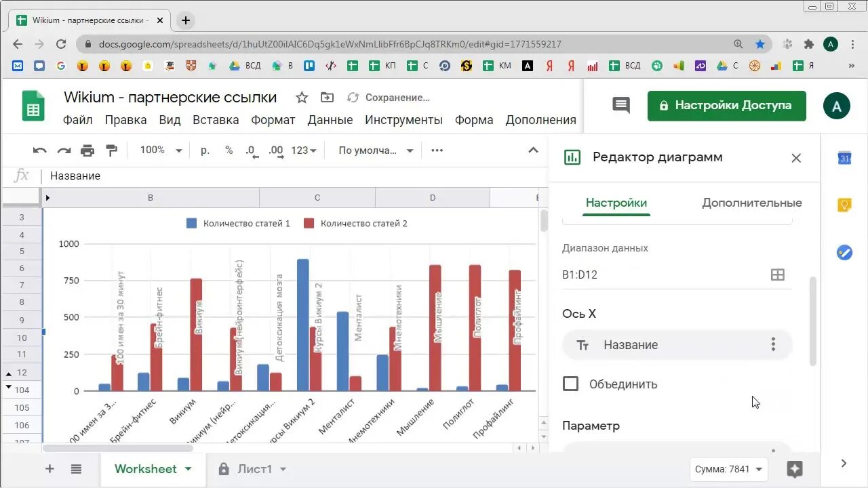
Task: Click the Название X-axis field chip
Action: point(677,345)
